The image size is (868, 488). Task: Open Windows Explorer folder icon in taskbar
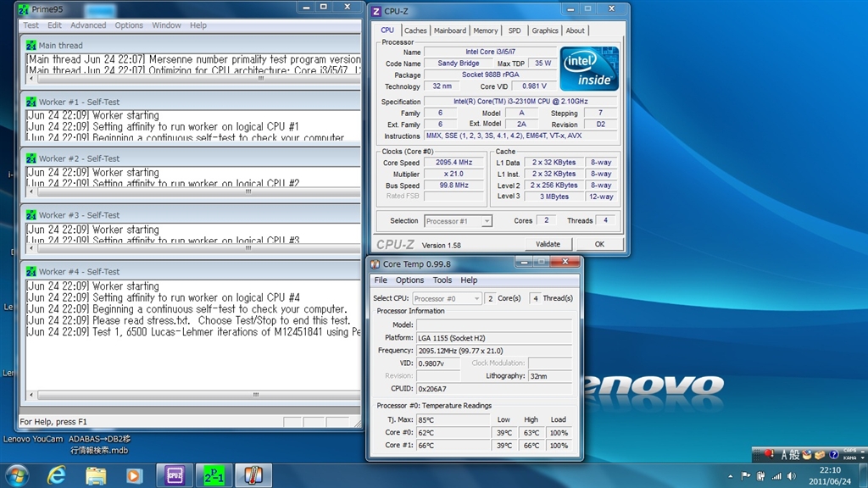96,474
